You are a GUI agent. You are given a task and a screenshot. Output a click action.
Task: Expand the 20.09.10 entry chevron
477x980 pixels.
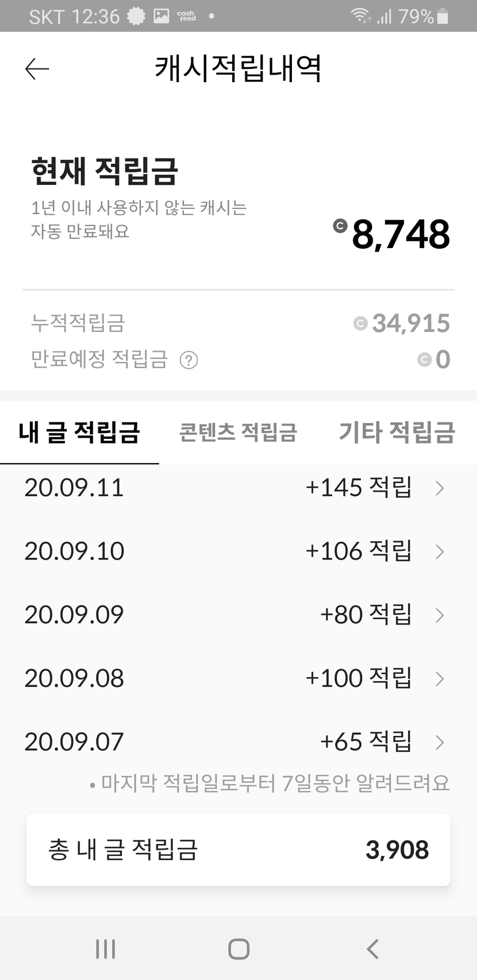click(440, 551)
